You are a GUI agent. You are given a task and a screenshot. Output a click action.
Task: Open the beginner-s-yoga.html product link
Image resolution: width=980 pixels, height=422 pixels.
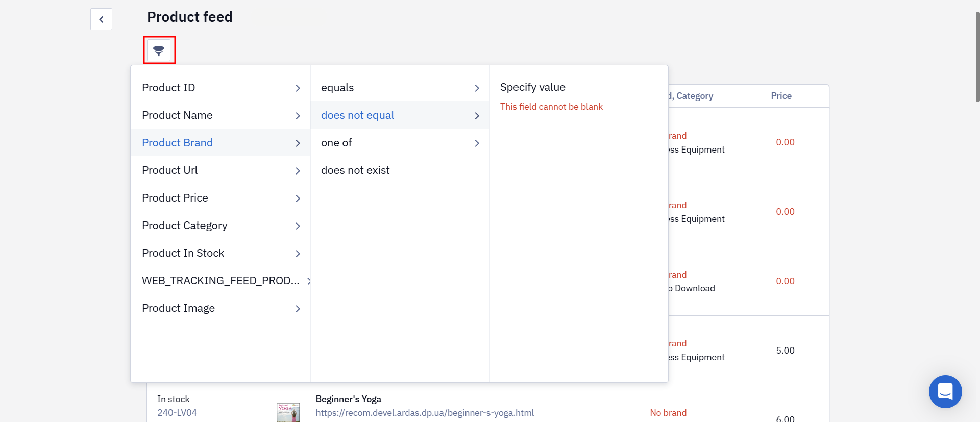(425, 413)
